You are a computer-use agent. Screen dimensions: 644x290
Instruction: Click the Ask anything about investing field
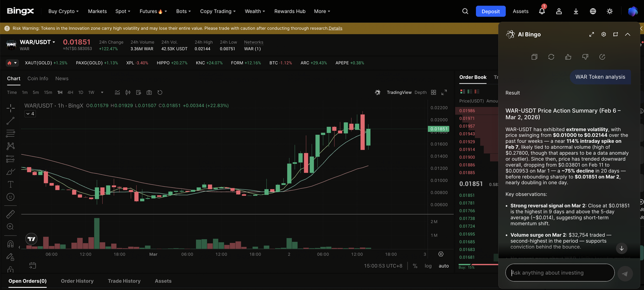tap(559, 273)
